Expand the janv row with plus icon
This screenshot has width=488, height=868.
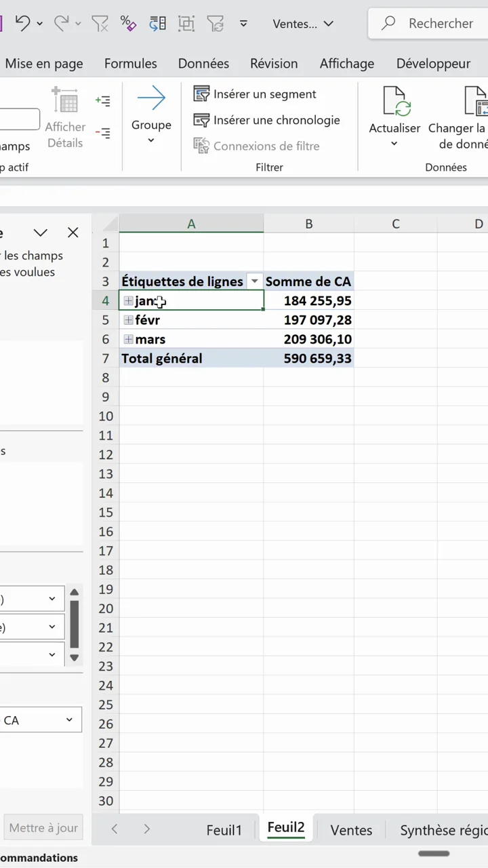point(129,301)
